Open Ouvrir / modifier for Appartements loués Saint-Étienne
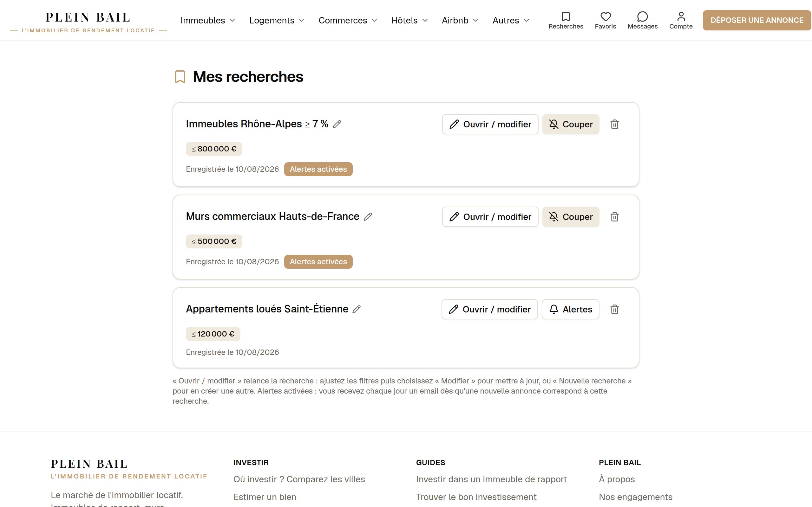 [489, 310]
